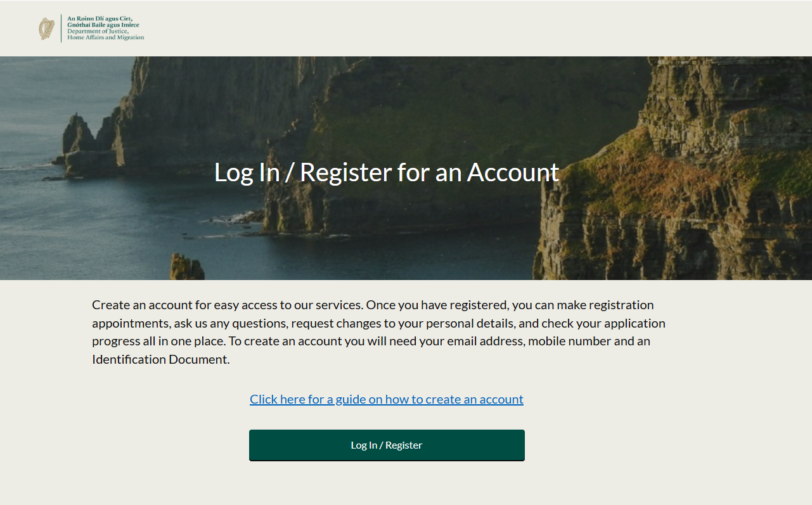Screen dimensions: 812x505
Task: Follow the guide on how to create an account link
Action: 387,399
